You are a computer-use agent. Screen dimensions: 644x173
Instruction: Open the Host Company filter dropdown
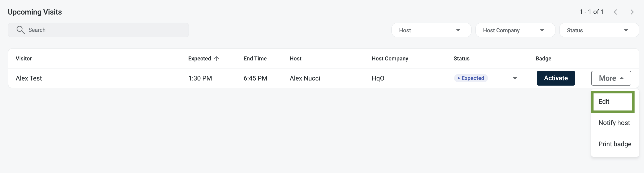(515, 30)
